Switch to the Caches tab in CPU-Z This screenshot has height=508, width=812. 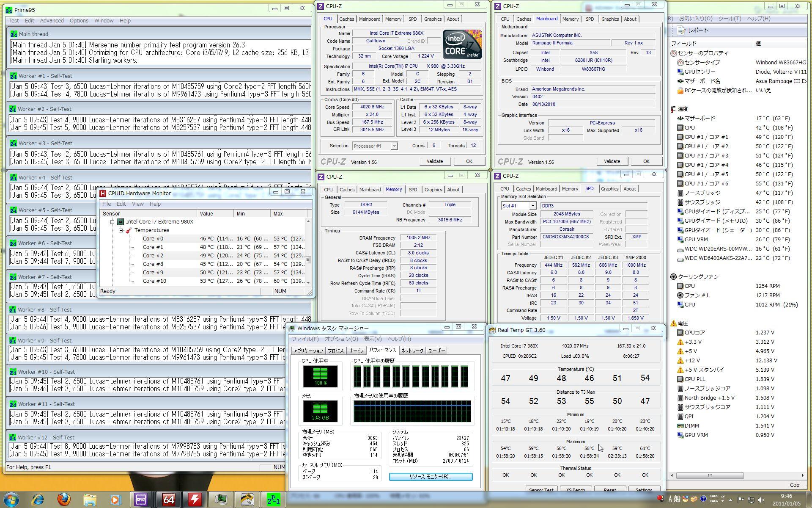coord(346,19)
